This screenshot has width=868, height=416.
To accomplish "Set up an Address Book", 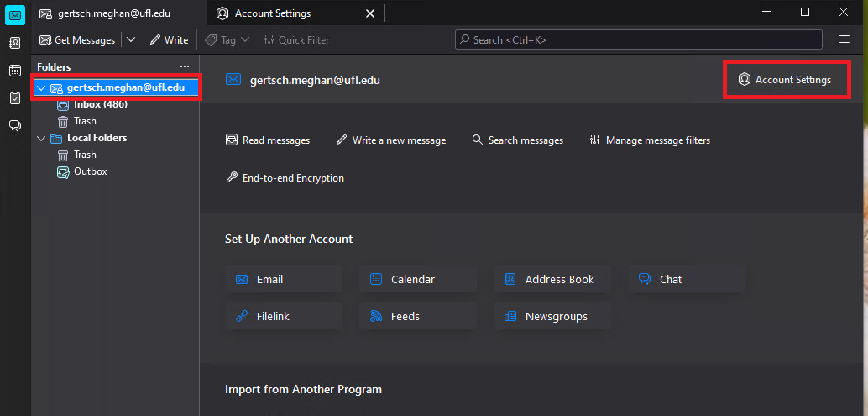I will pyautogui.click(x=552, y=279).
